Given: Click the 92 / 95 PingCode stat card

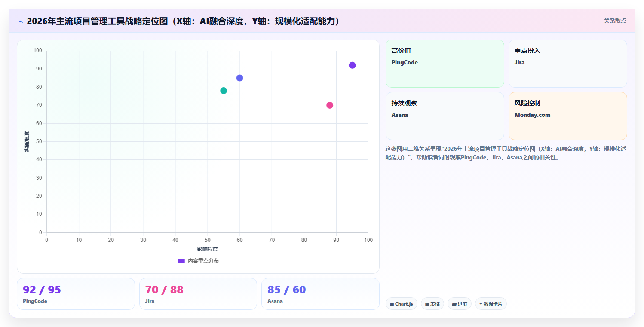Looking at the screenshot, I should click(76, 294).
